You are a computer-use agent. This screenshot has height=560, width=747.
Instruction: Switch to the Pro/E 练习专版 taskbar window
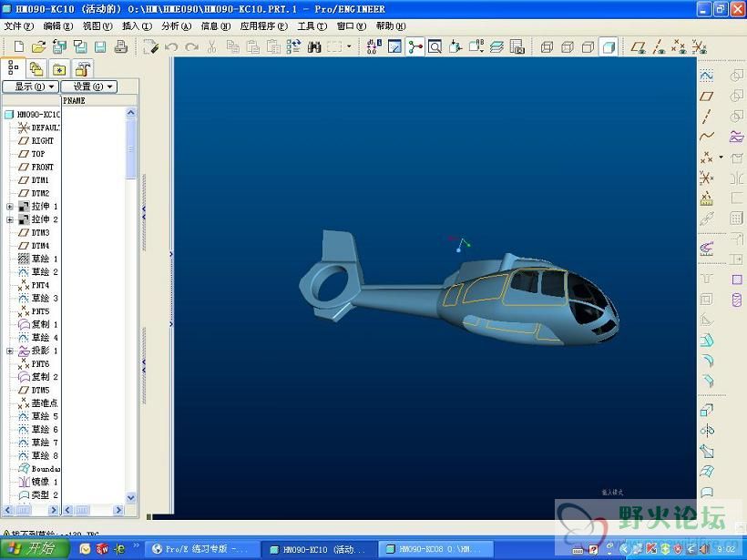tap(202, 549)
